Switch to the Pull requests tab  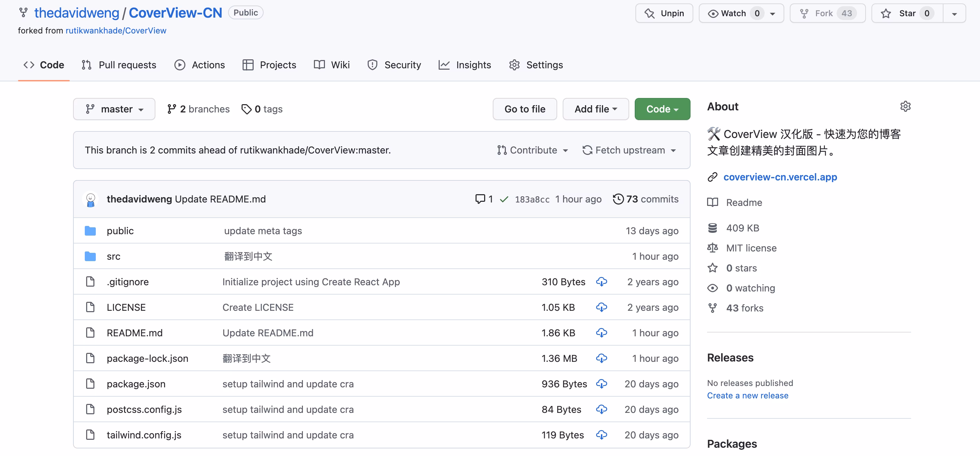119,65
